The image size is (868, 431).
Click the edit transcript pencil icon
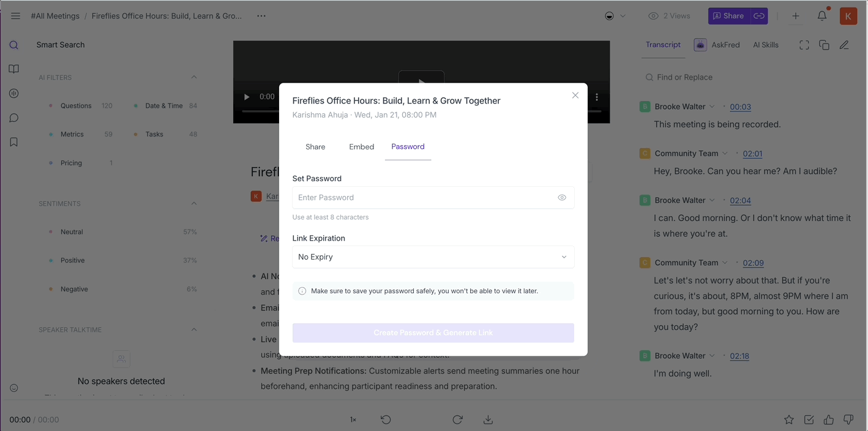pyautogui.click(x=844, y=45)
